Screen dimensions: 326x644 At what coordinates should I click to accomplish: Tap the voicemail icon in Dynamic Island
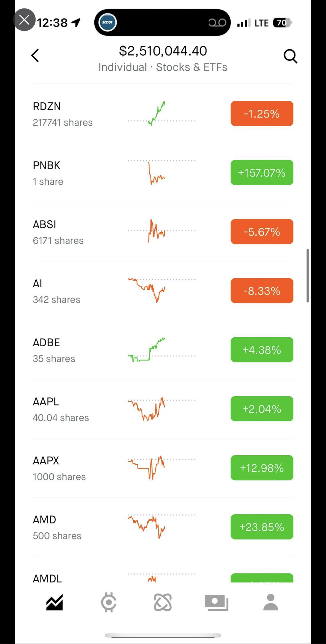pyautogui.click(x=217, y=23)
